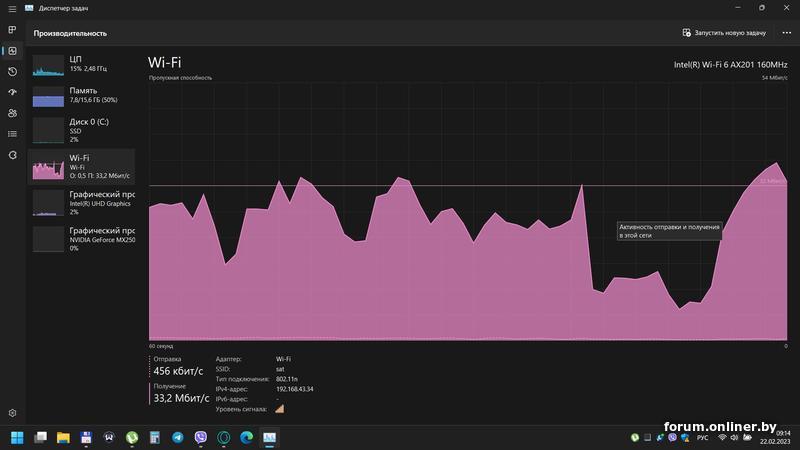The image size is (800, 450).
Task: Select ЦП performance graph item
Action: pyautogui.click(x=80, y=65)
